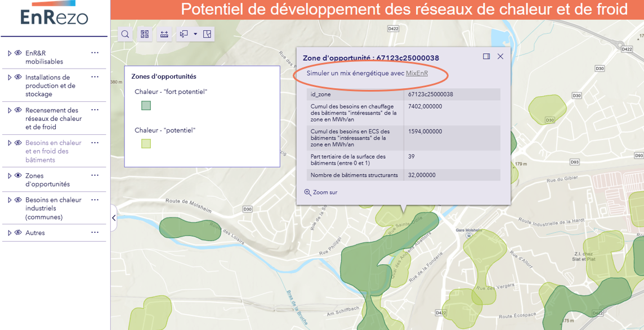This screenshot has height=330, width=644.
Task: Click the Chaleur fort potentiel color swatch
Action: [x=146, y=105]
